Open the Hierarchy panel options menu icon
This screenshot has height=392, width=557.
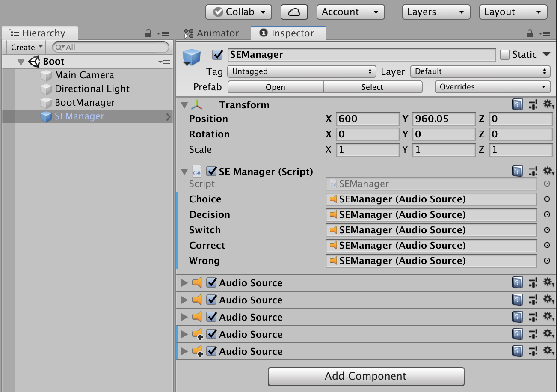click(x=163, y=33)
